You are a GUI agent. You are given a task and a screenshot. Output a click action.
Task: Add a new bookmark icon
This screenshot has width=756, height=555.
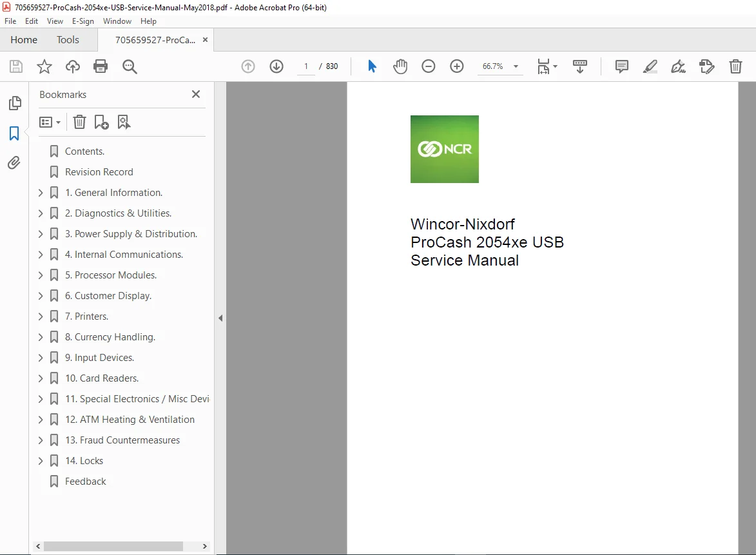click(101, 122)
